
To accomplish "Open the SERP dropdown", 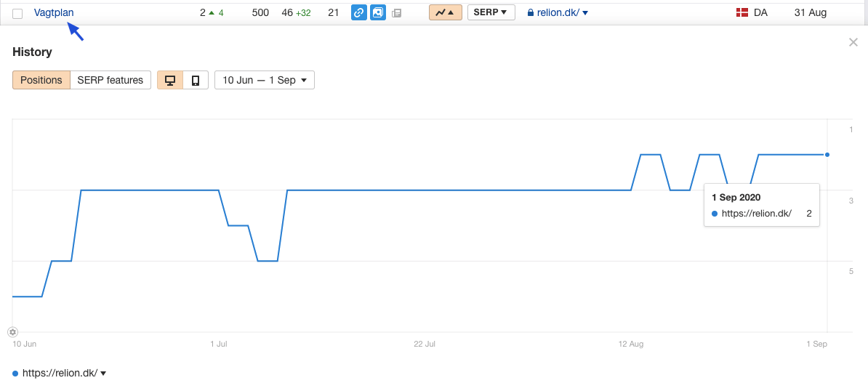I will (x=491, y=12).
